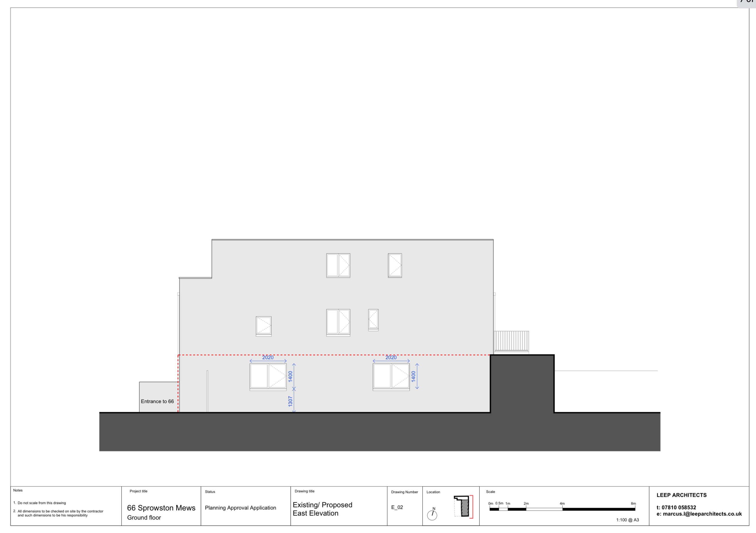Click the 1307 sill height dimension
Screen dimensions: 756x533
point(290,401)
